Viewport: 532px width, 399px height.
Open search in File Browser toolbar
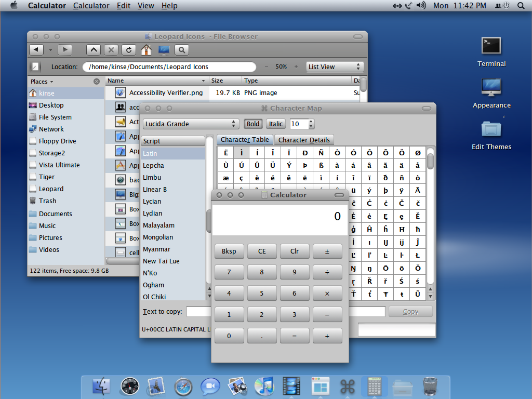click(x=182, y=50)
